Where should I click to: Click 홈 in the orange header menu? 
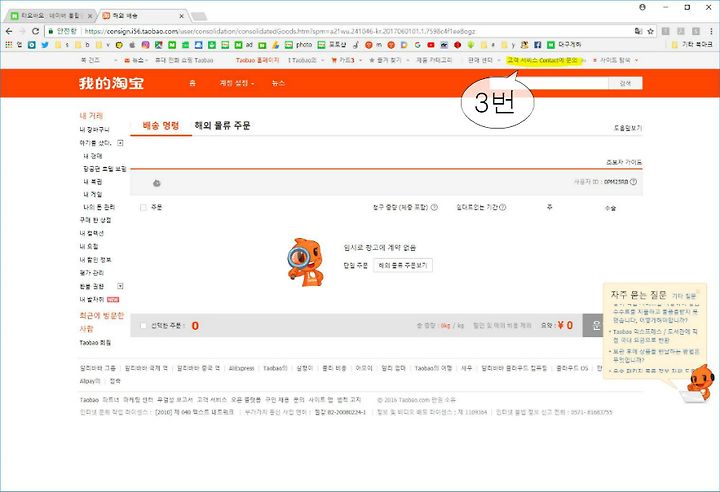coord(192,83)
